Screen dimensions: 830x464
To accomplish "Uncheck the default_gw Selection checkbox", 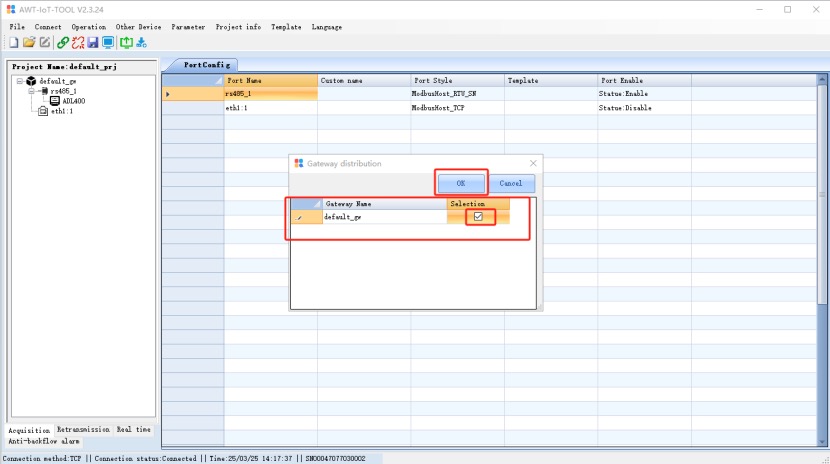I will (x=478, y=216).
